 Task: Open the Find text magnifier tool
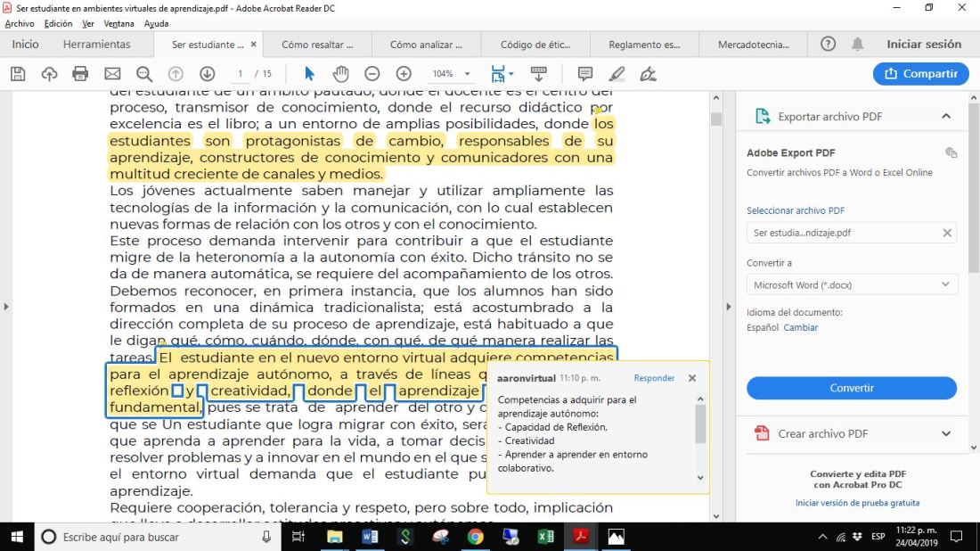(144, 74)
